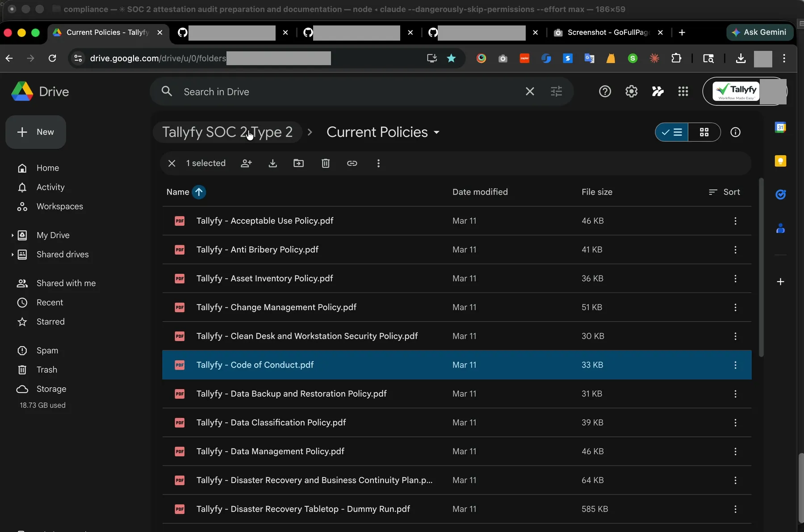Open Drive settings gear
This screenshot has width=804, height=532.
[631, 91]
